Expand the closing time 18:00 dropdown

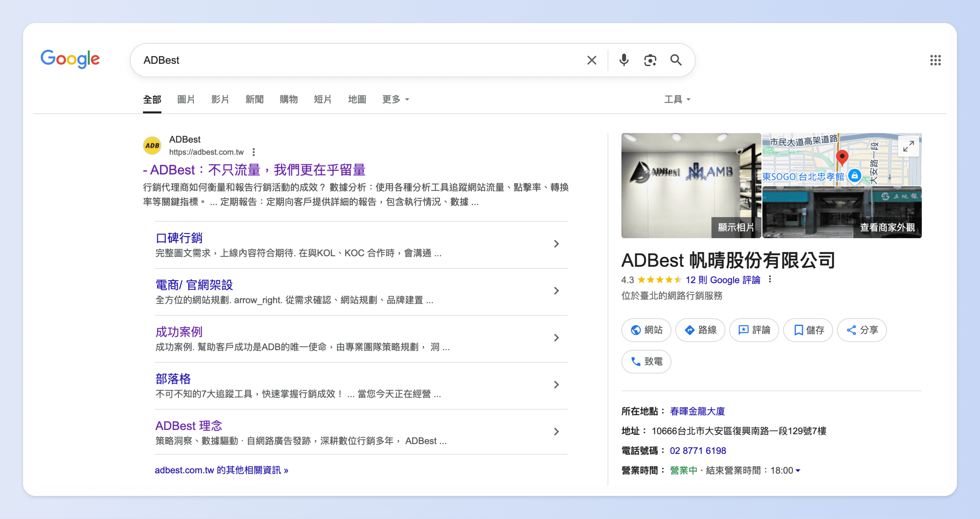799,470
